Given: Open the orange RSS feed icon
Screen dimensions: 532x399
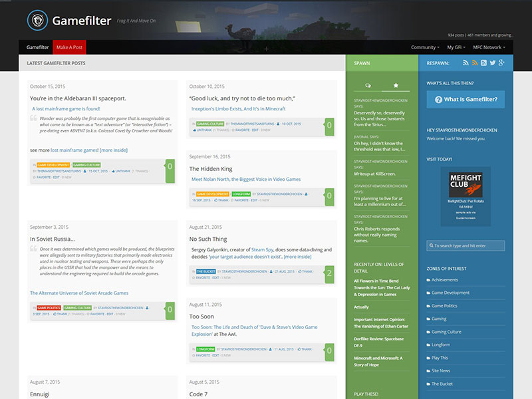Looking at the screenshot, I should (475, 63).
